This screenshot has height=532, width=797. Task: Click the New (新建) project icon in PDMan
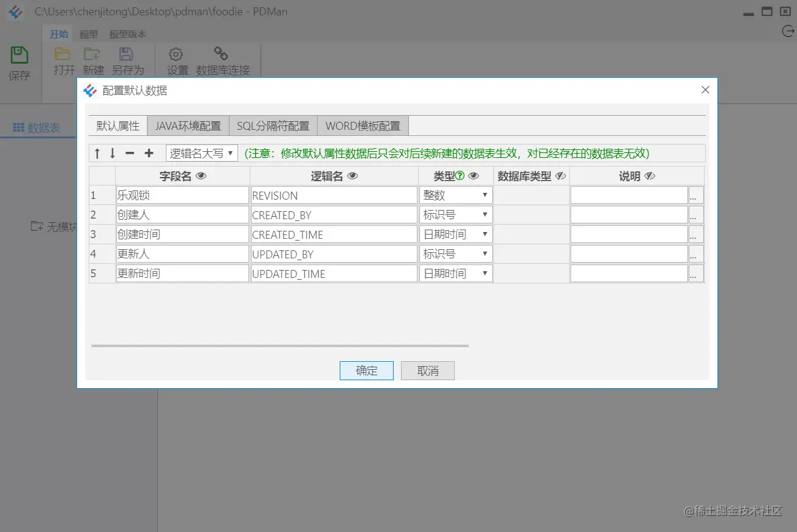(x=92, y=54)
